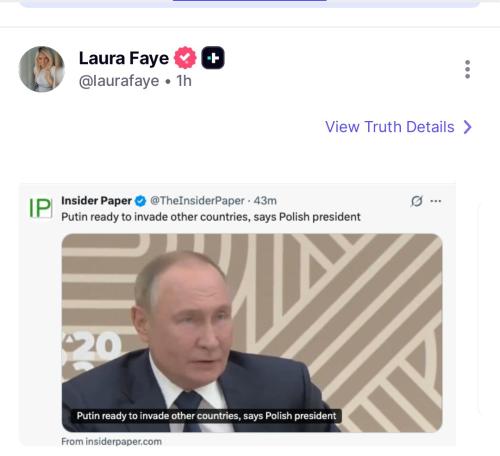This screenshot has height=456, width=500.
Task: Click the From insiderpaper.com source link
Action: click(111, 442)
